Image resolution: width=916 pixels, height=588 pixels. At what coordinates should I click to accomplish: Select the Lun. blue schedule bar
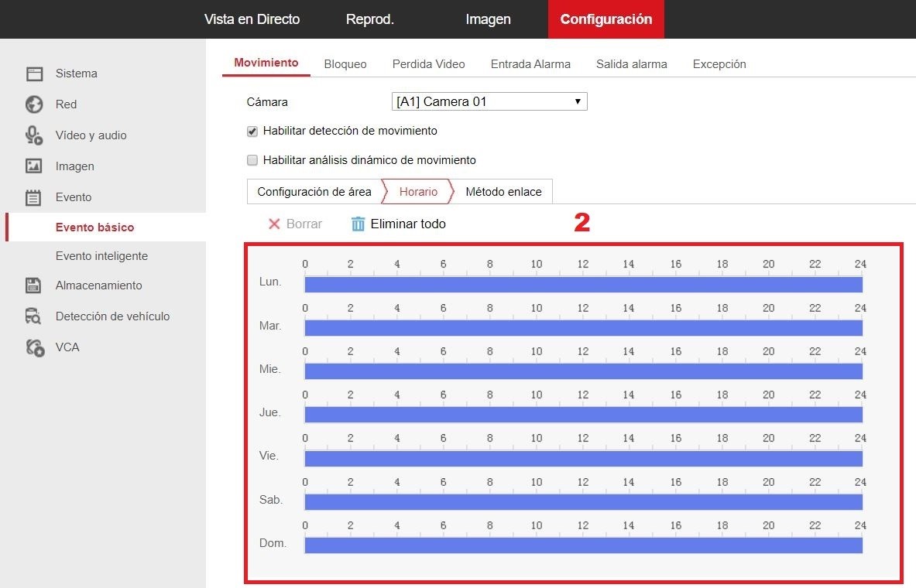click(584, 285)
